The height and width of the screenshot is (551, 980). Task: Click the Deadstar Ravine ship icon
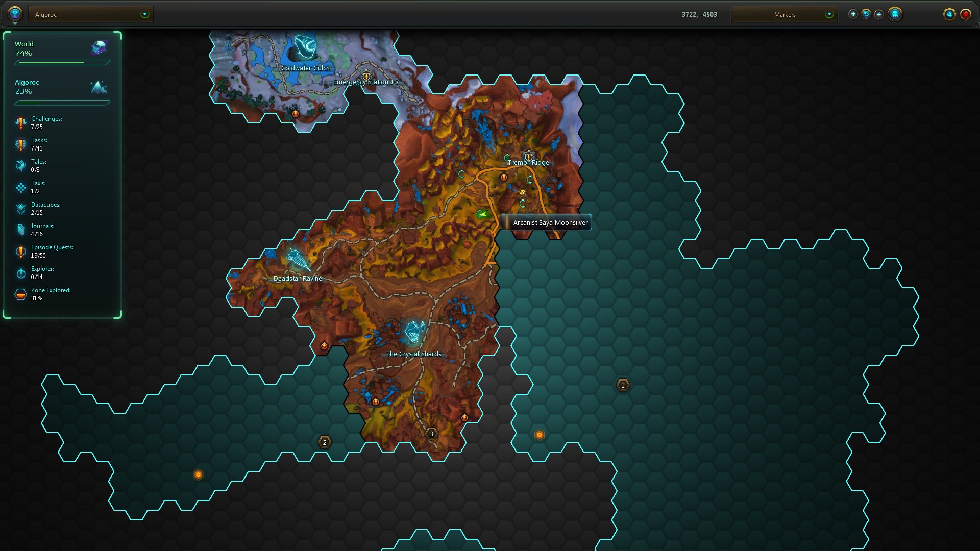(x=298, y=260)
